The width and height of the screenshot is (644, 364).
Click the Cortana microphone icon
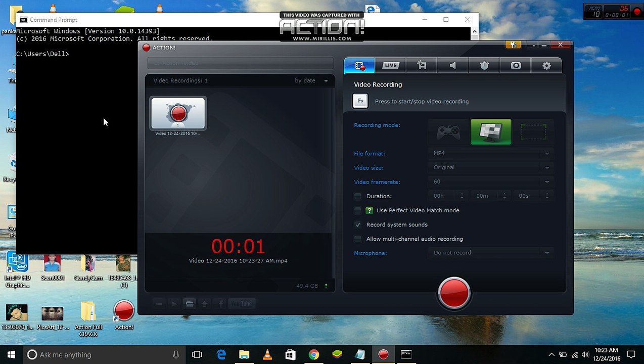click(175, 355)
